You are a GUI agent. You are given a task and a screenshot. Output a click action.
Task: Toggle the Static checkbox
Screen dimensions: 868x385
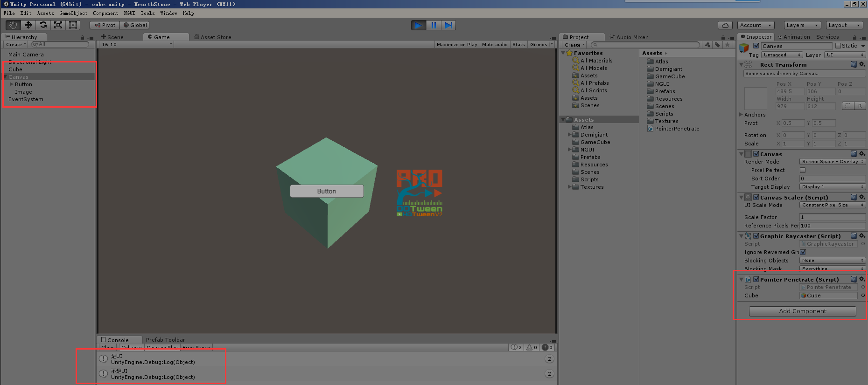[x=838, y=46]
